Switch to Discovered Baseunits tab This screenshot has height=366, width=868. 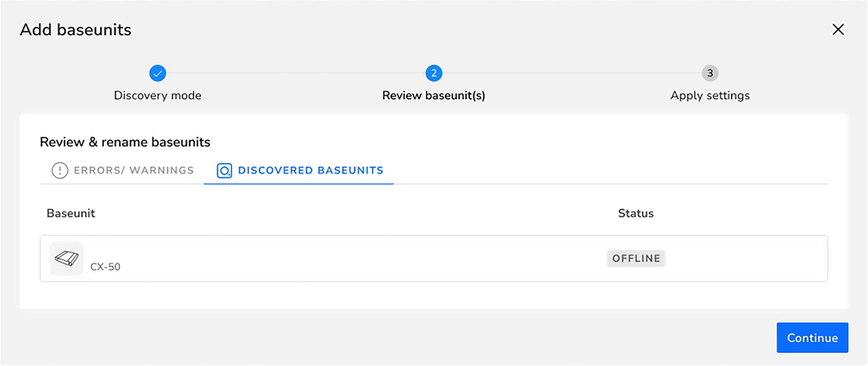tap(299, 171)
